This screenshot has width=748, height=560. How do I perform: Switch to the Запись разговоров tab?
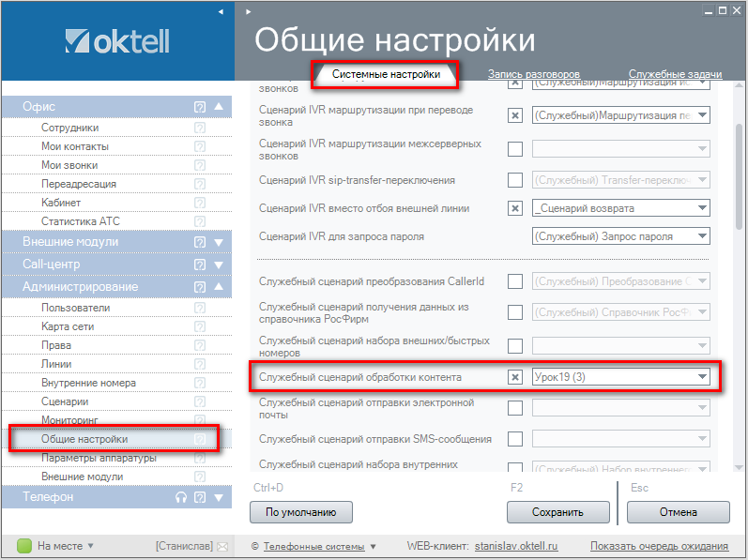pos(533,74)
